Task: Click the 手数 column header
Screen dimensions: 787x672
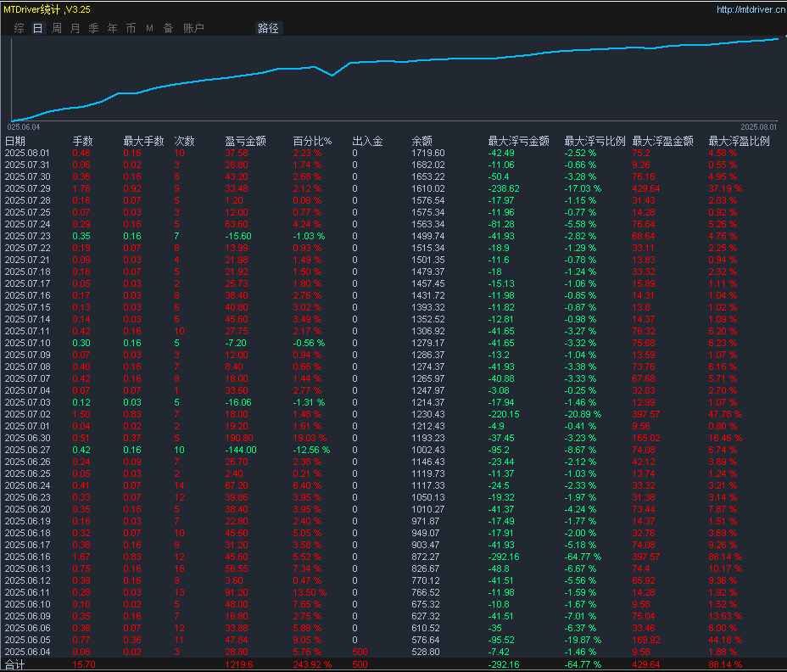Action: [83, 141]
